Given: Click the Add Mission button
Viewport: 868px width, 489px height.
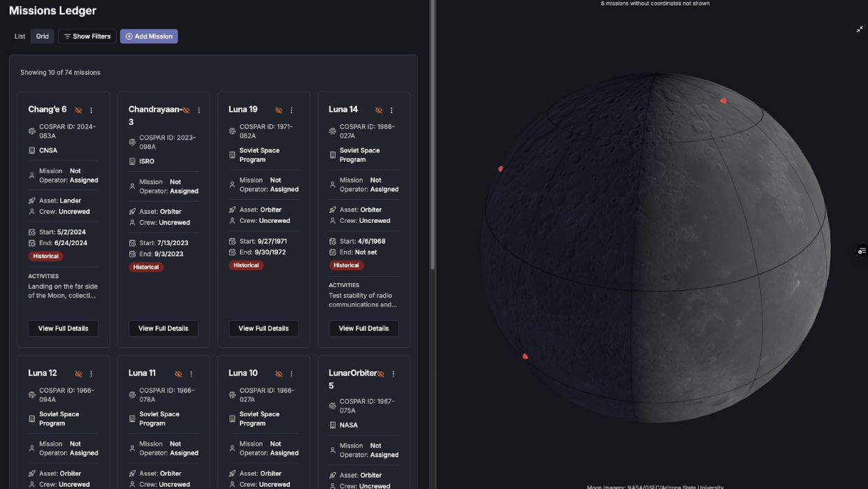Looking at the screenshot, I should (149, 36).
